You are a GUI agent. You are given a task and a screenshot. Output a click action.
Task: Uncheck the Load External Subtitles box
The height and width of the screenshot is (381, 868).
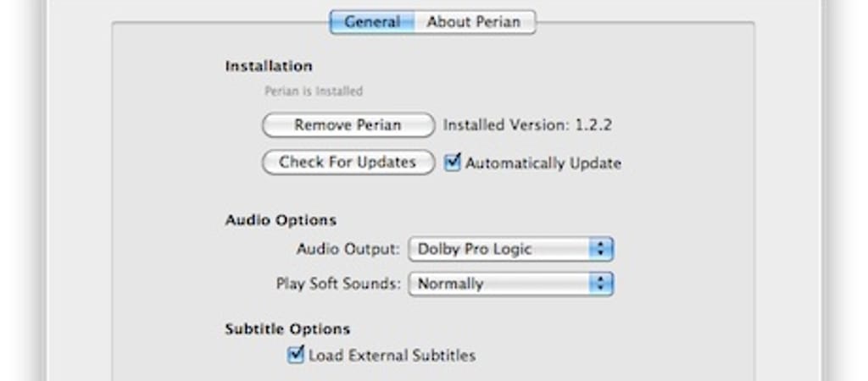click(x=296, y=355)
